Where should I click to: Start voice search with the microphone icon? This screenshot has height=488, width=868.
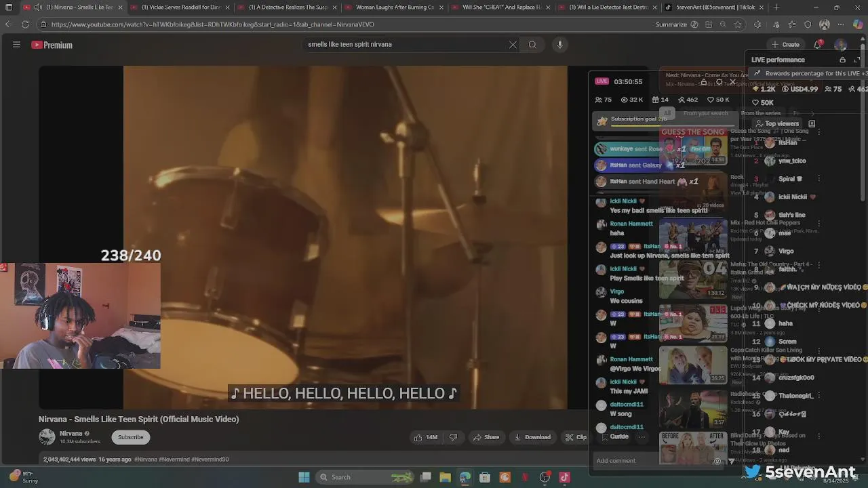tap(559, 45)
